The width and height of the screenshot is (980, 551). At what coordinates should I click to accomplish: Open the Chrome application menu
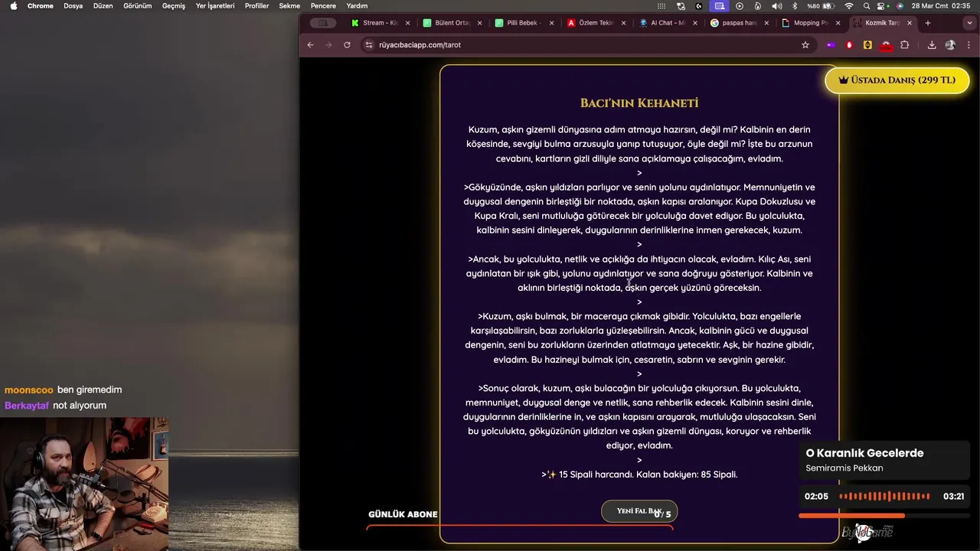[x=41, y=5]
